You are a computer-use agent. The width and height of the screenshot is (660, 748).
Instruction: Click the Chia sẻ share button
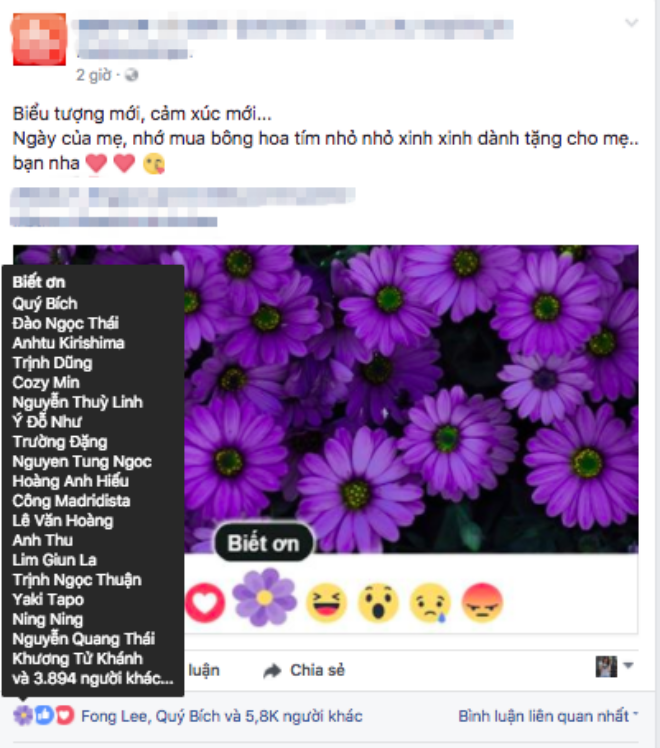tap(304, 670)
